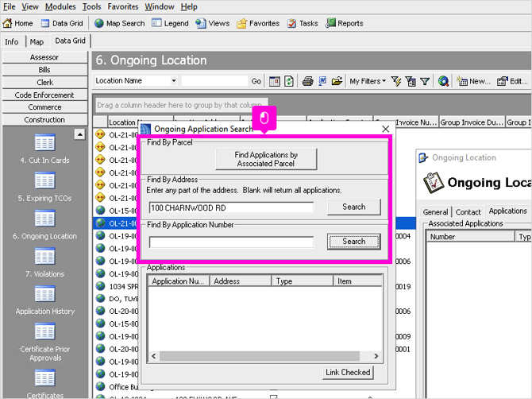
Task: Export to Word document icon
Action: point(322,81)
